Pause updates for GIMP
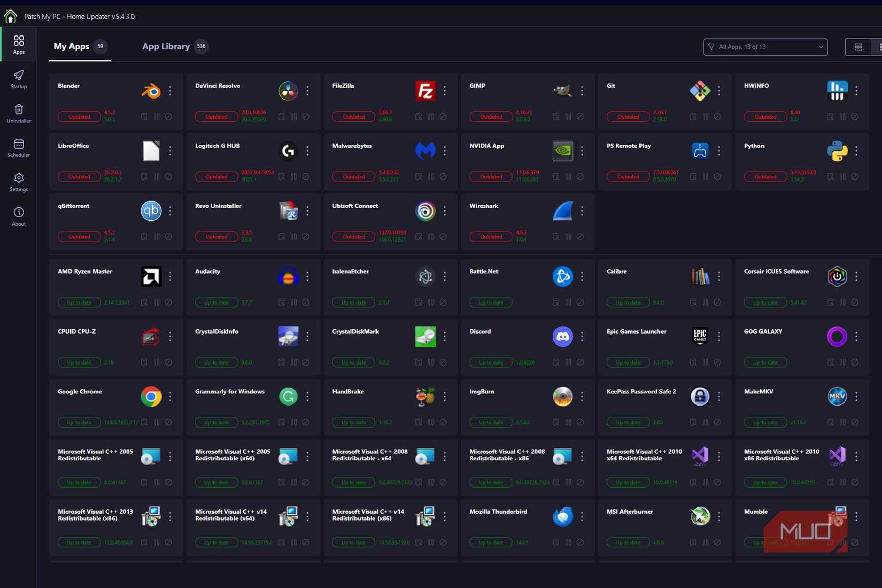This screenshot has width=882, height=588. [x=568, y=117]
